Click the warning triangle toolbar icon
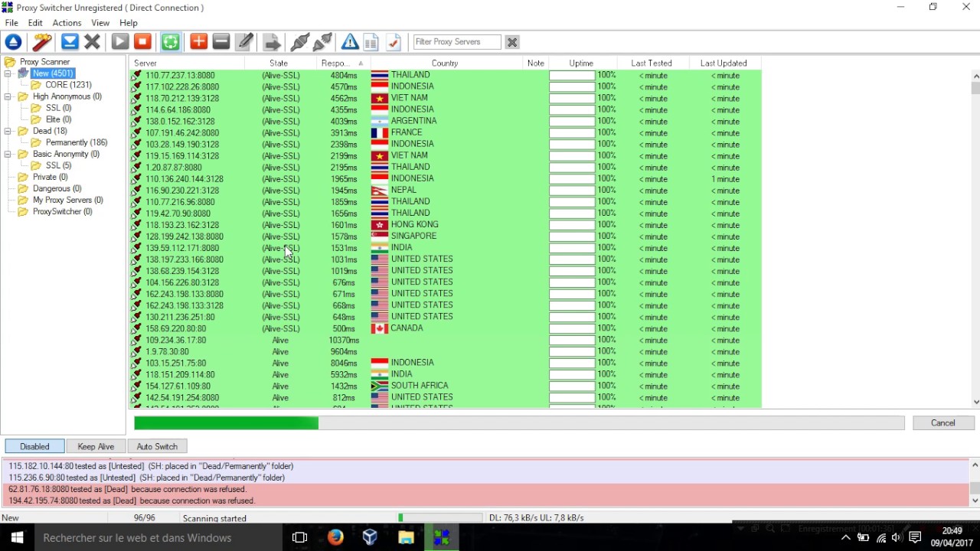The width and height of the screenshot is (980, 551). tap(350, 42)
